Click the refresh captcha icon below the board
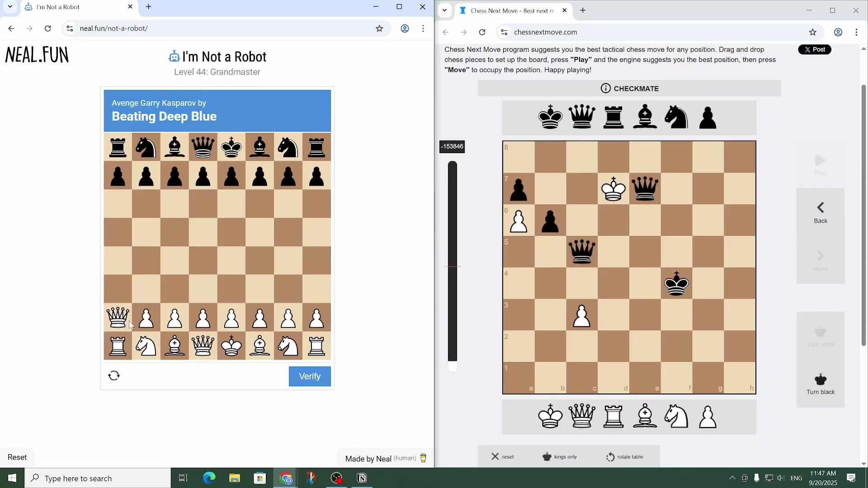 point(114,375)
